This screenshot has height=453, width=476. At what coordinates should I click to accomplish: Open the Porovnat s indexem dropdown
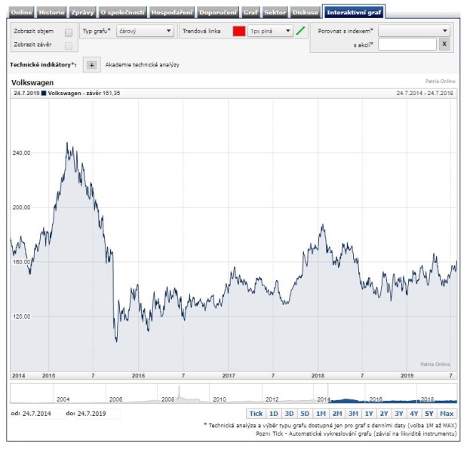coord(414,31)
